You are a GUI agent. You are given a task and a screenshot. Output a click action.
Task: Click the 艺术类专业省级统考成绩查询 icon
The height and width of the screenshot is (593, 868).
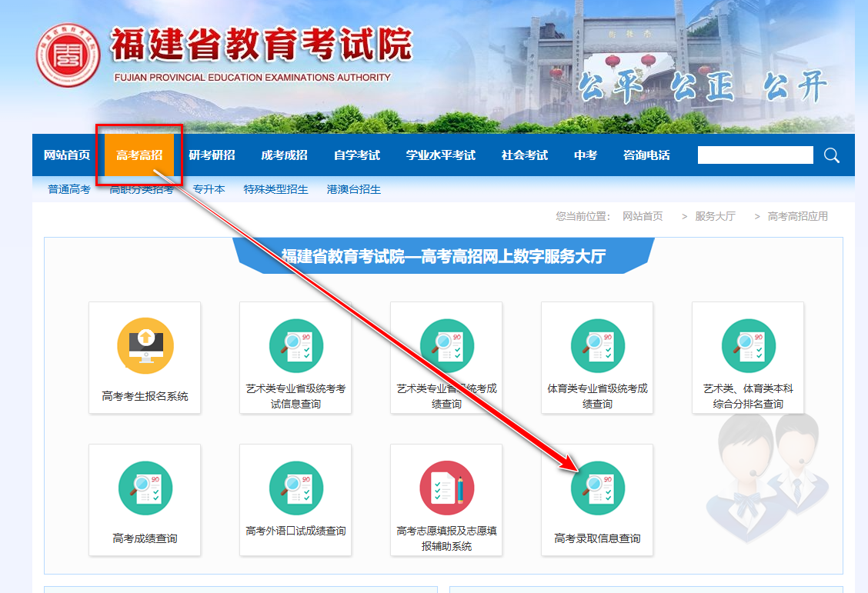pyautogui.click(x=447, y=346)
